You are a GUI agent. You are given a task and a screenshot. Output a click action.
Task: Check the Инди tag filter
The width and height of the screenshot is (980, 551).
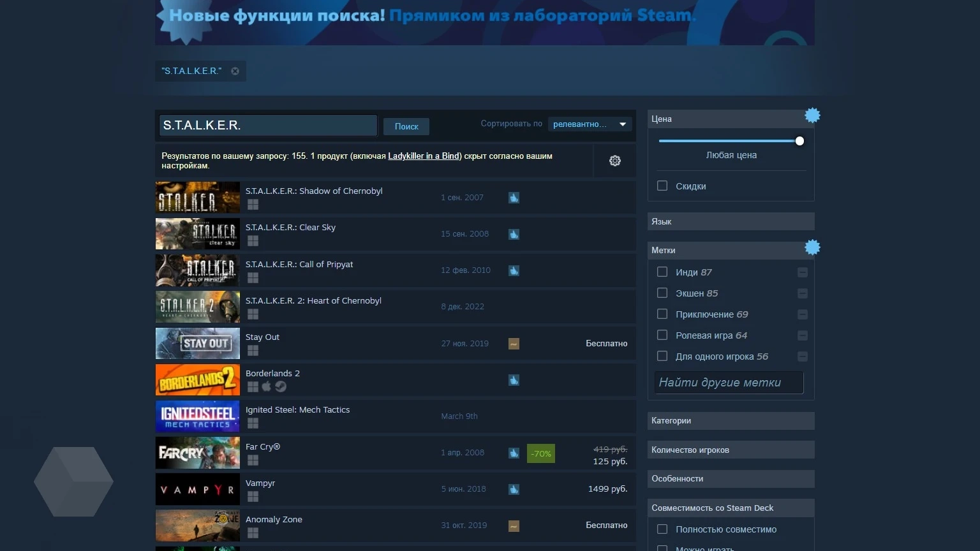pyautogui.click(x=662, y=272)
